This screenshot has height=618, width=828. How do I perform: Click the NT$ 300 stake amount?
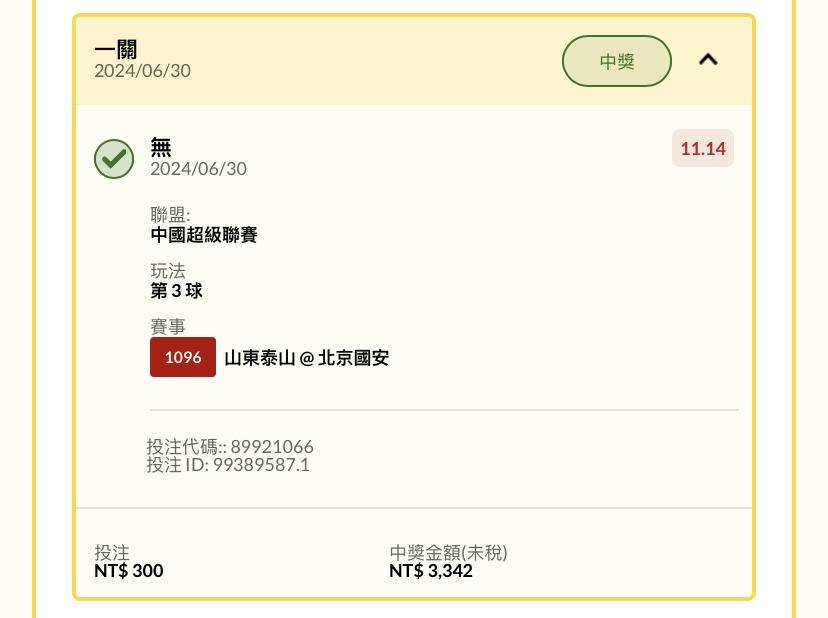point(129,570)
